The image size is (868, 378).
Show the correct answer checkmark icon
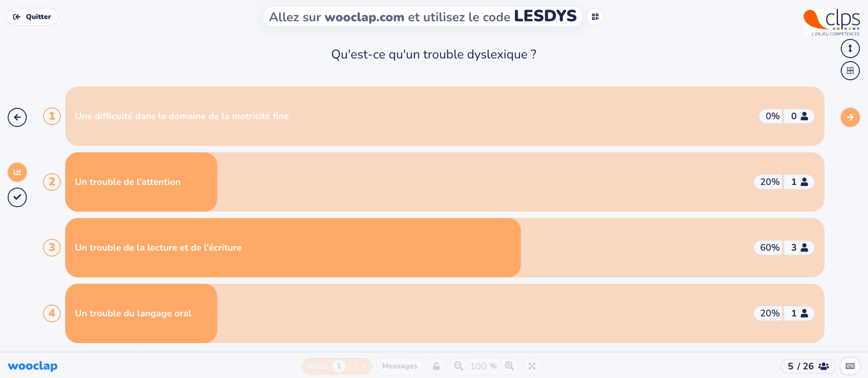17,197
